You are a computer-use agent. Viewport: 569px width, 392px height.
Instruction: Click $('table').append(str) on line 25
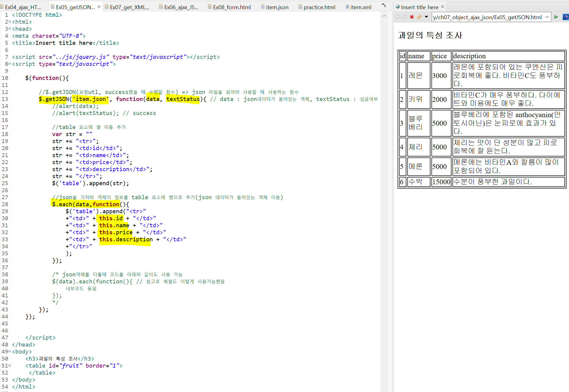pyautogui.click(x=90, y=183)
